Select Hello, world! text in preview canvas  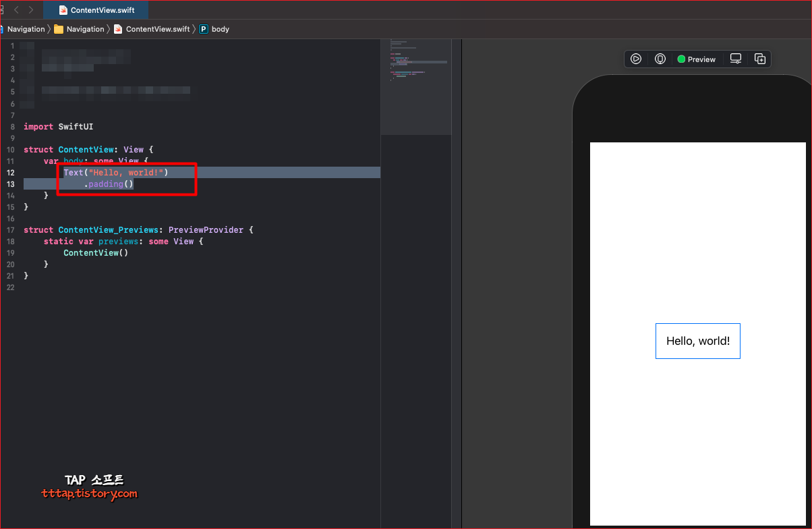[698, 341]
